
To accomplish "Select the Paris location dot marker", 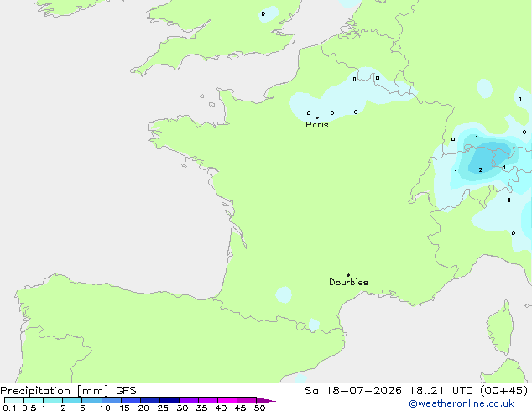I will pyautogui.click(x=317, y=117).
